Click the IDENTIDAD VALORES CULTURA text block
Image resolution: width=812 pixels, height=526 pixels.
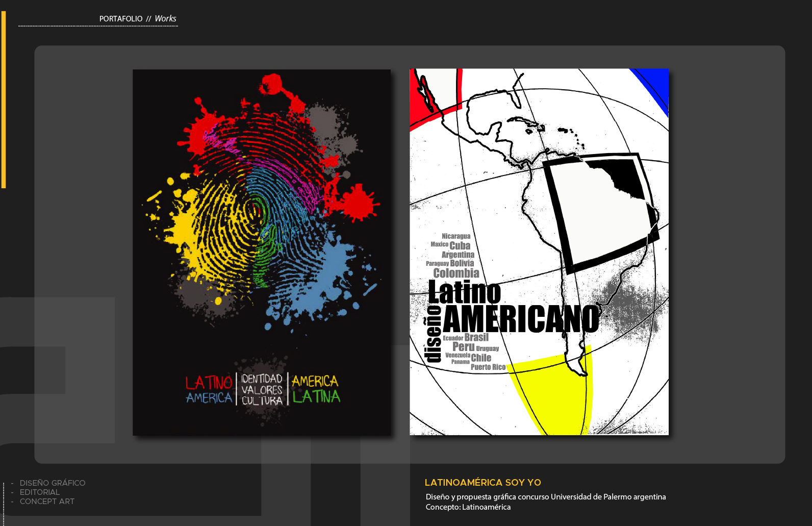(x=262, y=390)
